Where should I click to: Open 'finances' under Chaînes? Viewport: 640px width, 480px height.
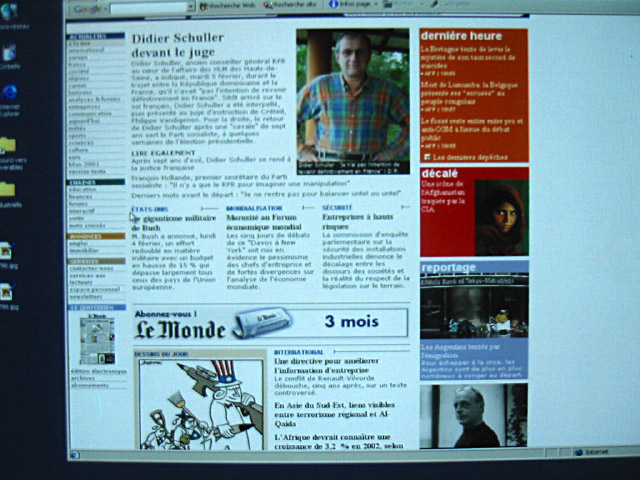80,196
